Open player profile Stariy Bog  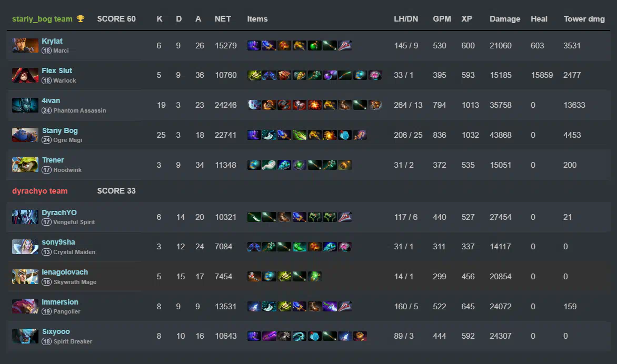[x=60, y=130]
